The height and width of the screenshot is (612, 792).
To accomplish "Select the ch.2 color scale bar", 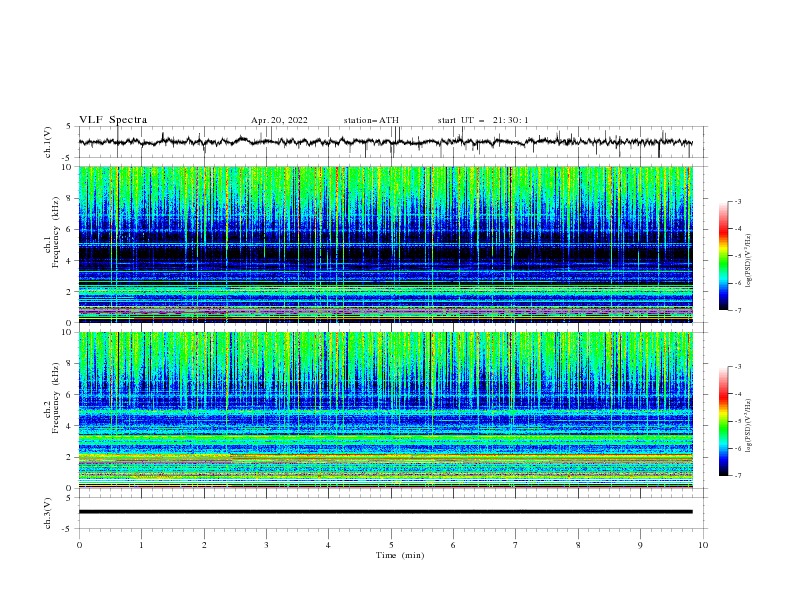I will point(724,421).
